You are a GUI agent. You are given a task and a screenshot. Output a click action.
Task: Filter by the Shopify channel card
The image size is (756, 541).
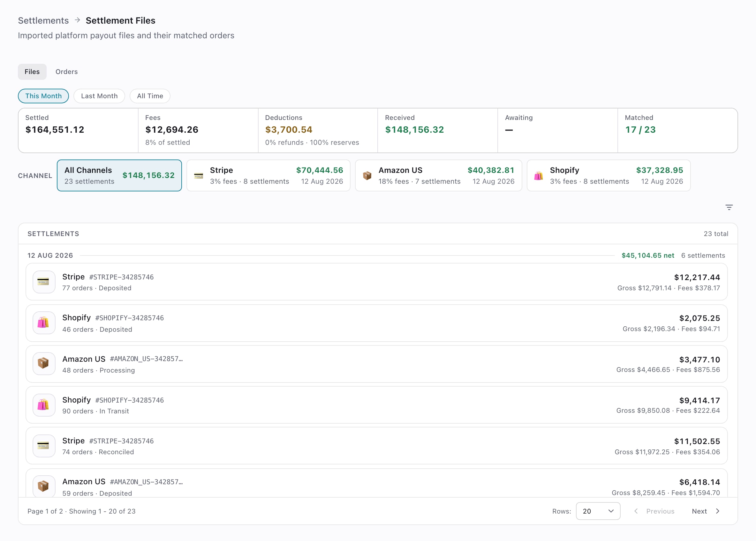tap(608, 175)
